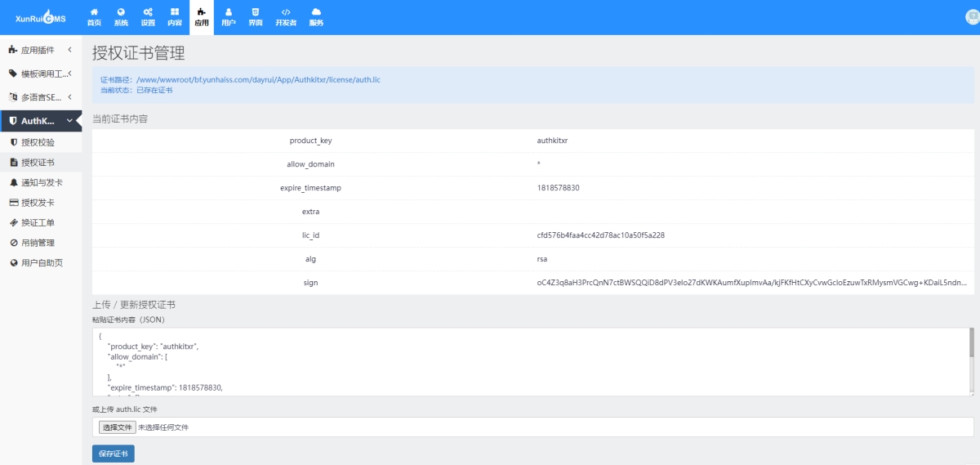Expand the 模板调用工... sidebar group
980x465 pixels.
tap(41, 74)
